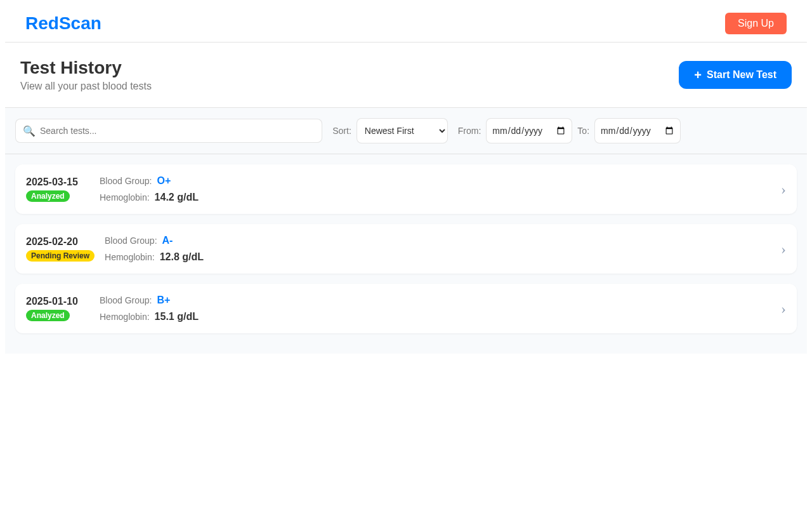Click the To date input field
Image resolution: width=812 pixels, height=518 pixels.
coord(638,131)
